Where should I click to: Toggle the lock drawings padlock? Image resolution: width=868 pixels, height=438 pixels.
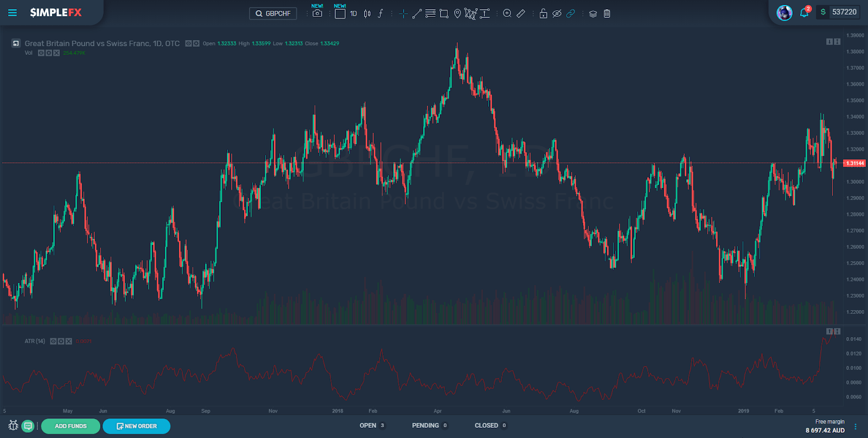(x=543, y=14)
